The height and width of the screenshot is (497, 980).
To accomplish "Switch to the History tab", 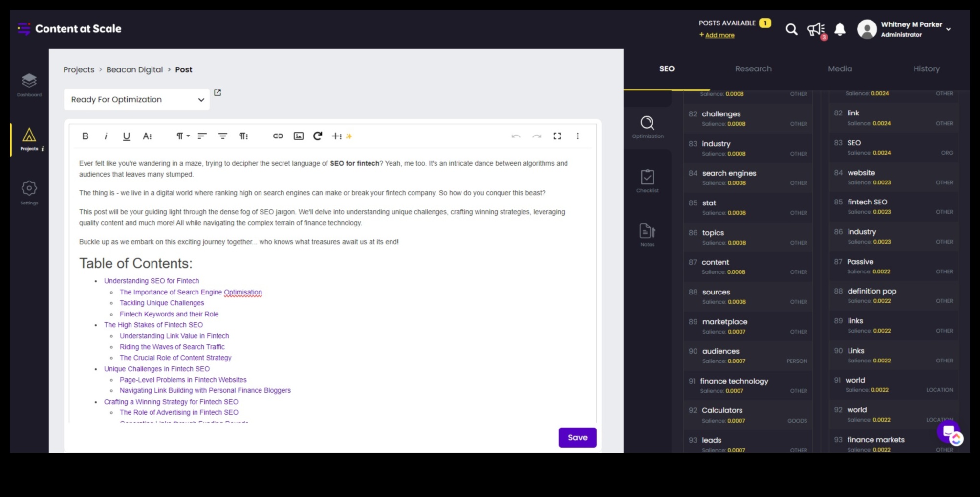I will click(x=926, y=69).
